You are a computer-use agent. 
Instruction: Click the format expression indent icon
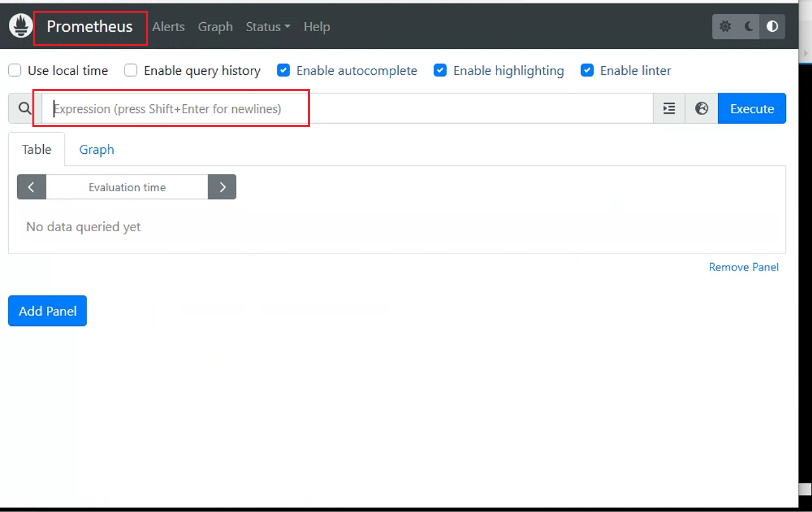[669, 109]
